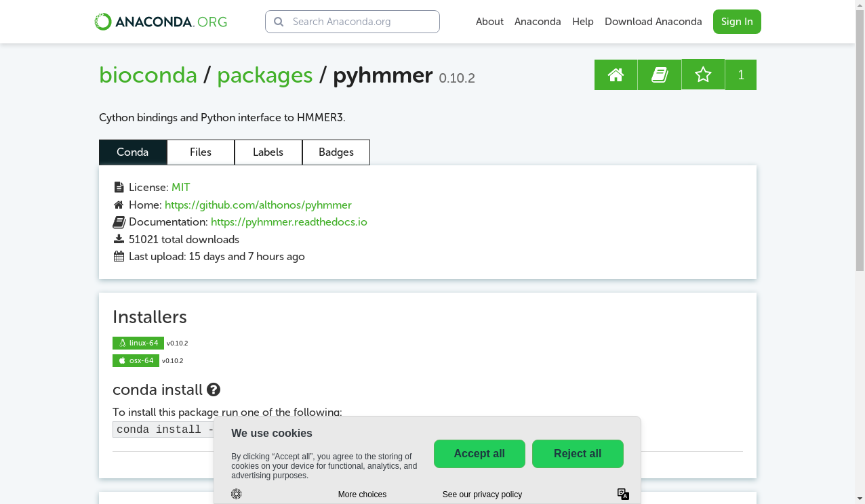Click the Sign In button
Screen dimensions: 865x504
[737, 22]
